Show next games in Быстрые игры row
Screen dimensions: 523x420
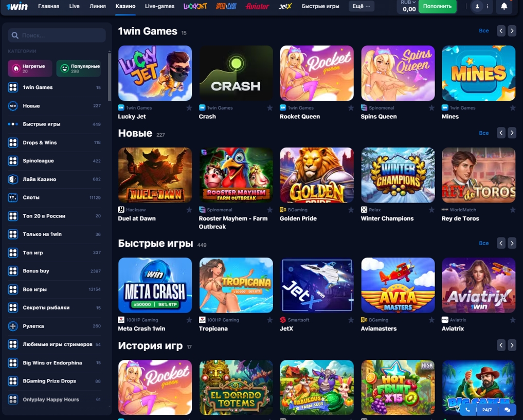point(512,243)
